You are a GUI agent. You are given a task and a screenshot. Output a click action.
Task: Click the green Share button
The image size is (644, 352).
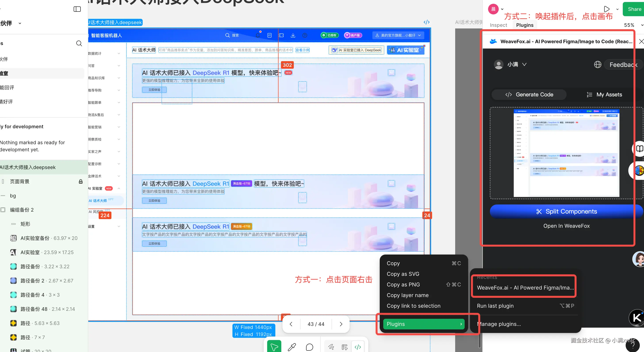point(634,9)
